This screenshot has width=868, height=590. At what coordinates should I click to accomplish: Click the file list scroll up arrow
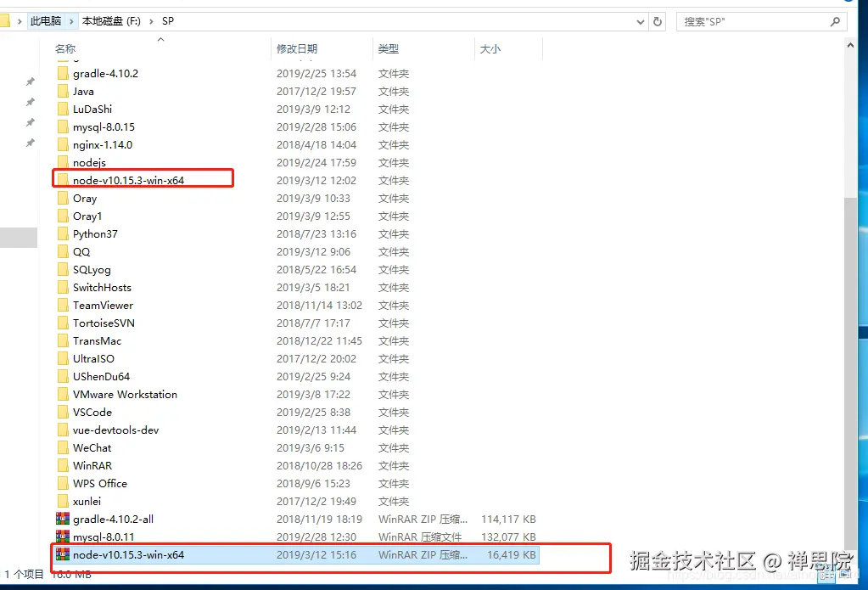click(850, 46)
